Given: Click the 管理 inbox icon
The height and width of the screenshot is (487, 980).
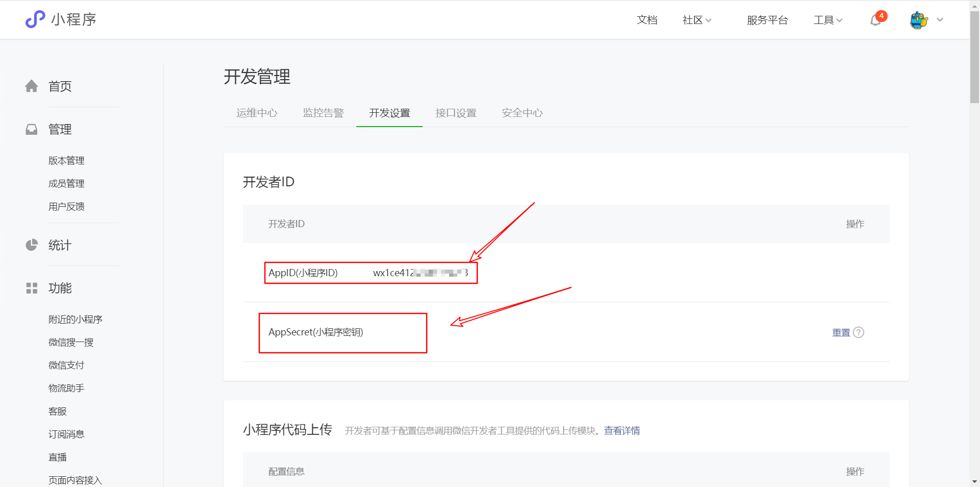Looking at the screenshot, I should coord(32,129).
